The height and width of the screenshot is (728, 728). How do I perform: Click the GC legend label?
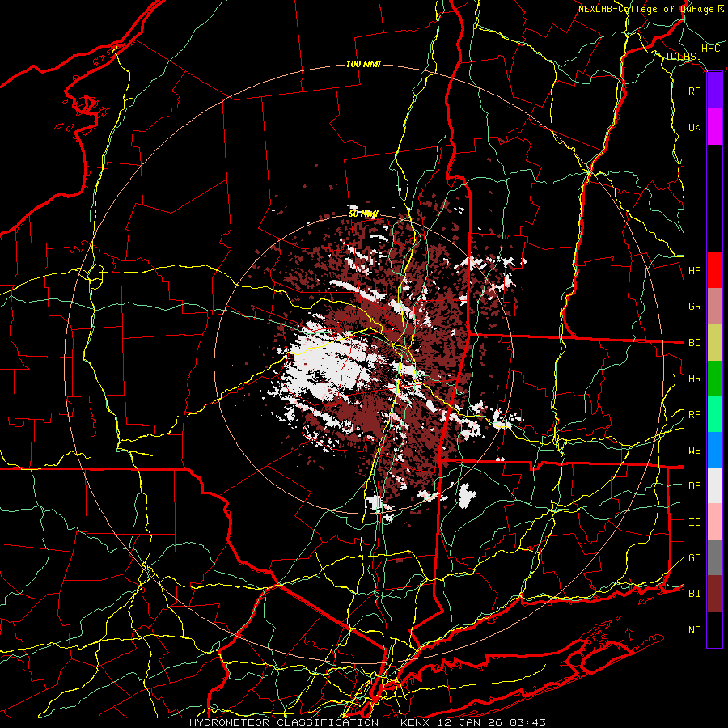tap(694, 558)
